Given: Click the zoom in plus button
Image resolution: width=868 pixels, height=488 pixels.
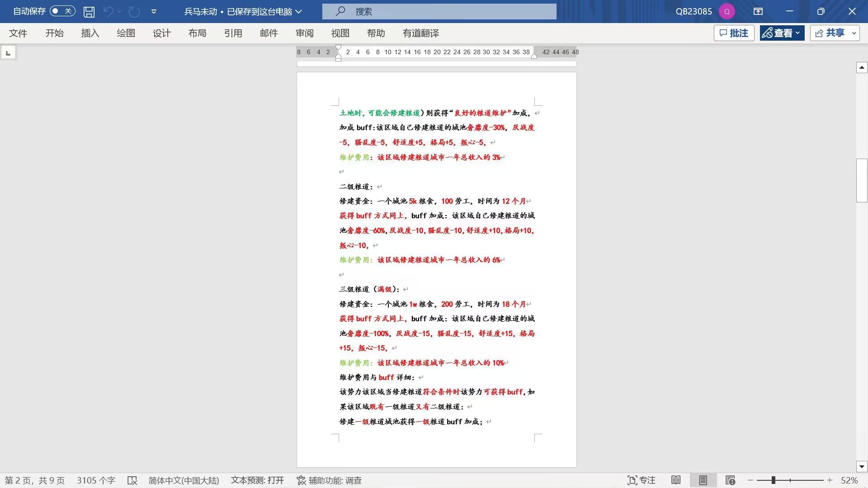Looking at the screenshot, I should pos(830,480).
